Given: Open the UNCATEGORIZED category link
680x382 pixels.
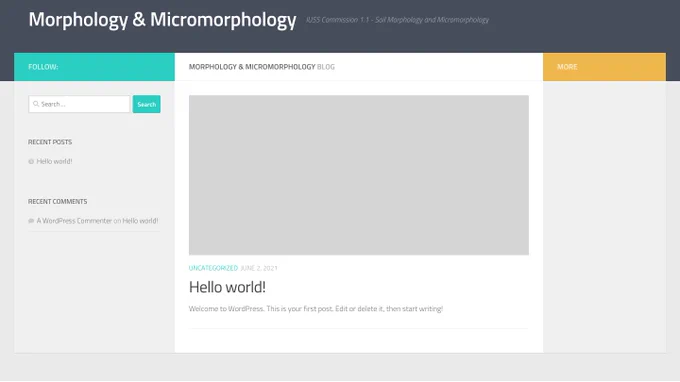Looking at the screenshot, I should tap(213, 268).
